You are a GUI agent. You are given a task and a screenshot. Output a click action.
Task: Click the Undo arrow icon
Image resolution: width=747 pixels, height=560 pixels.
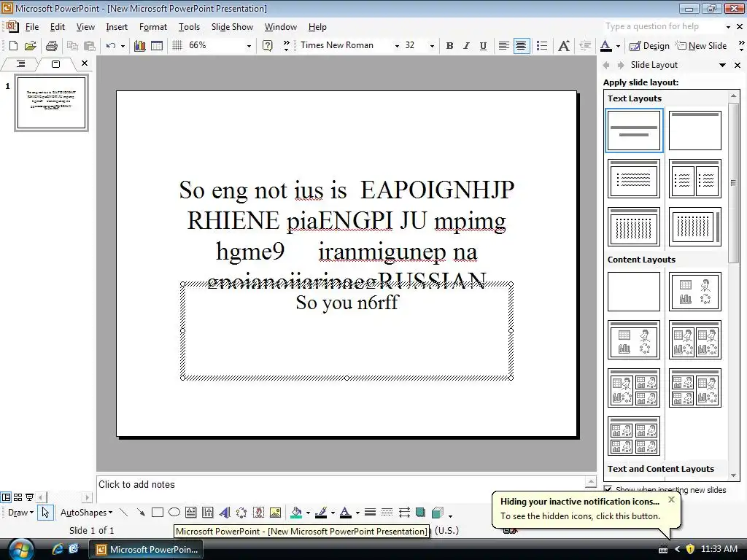(x=111, y=46)
